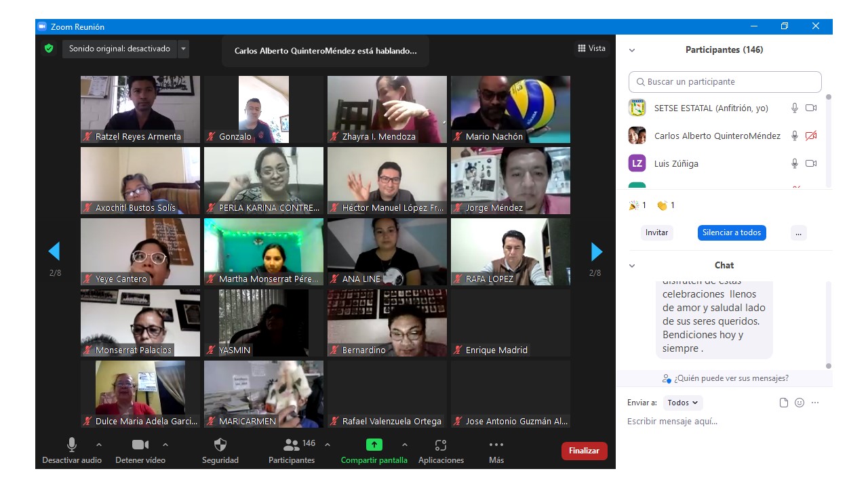This screenshot has width=868, height=488.
Task: Click the file attachment icon in chat
Action: pos(784,403)
